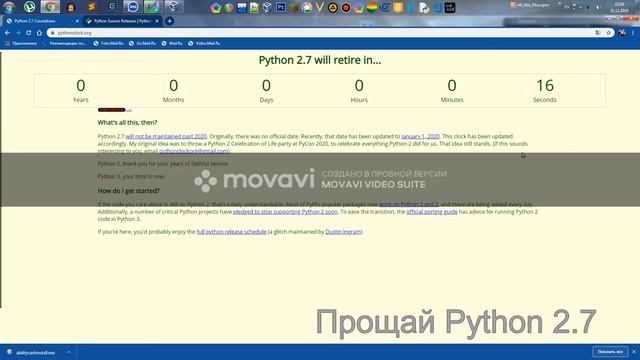640x360 pixels.
Task: Open the translate page icon
Action: (598, 33)
